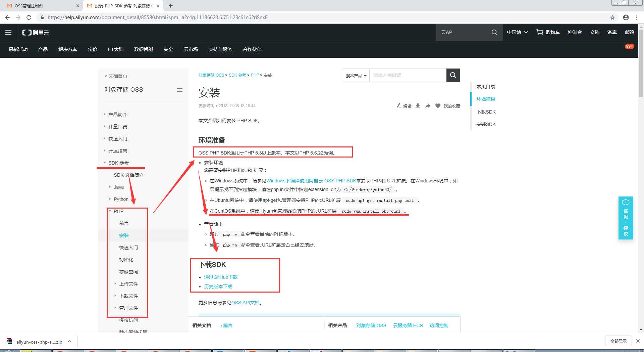The width and height of the screenshot is (644, 352).
Task: Jump to 下载SDK in page contents
Action: 486,112
